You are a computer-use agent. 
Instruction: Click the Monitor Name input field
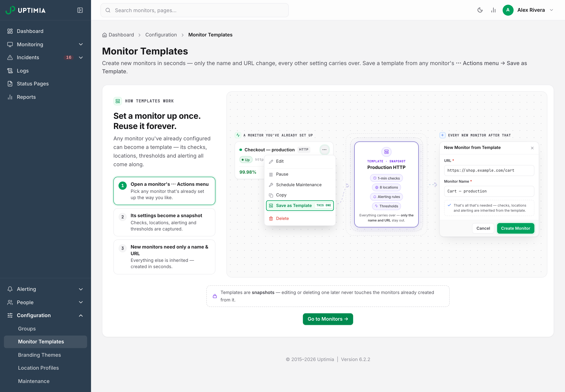click(489, 191)
